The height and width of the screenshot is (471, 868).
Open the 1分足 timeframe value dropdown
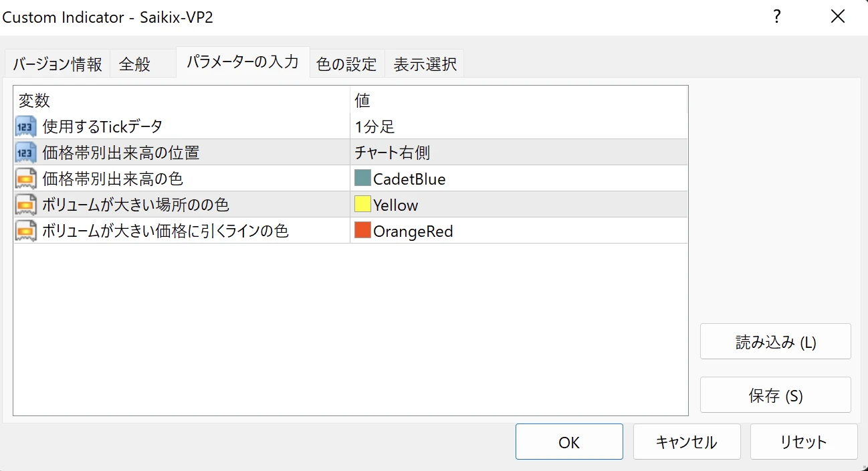click(x=518, y=126)
